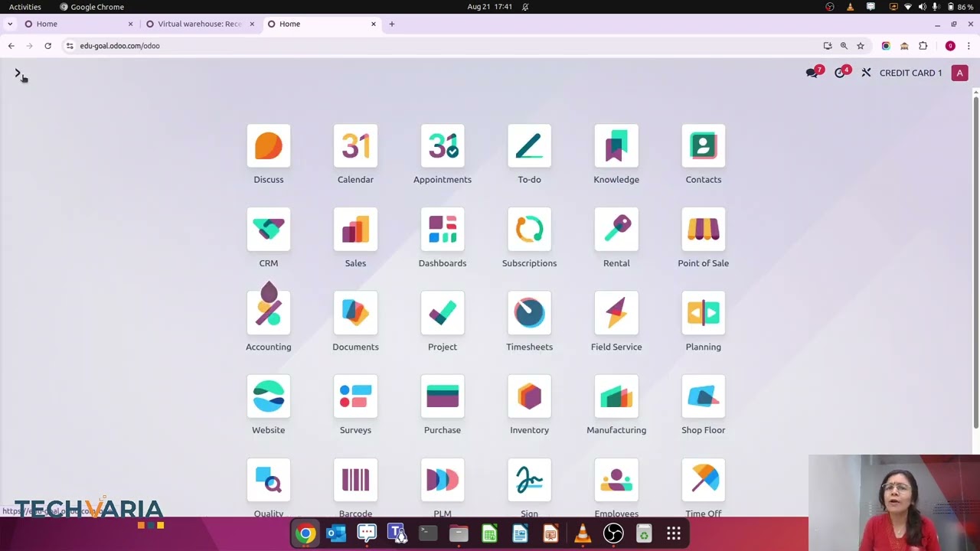Image resolution: width=980 pixels, height=551 pixels.
Task: Open the Chrome three-dot menu
Action: coord(969,46)
